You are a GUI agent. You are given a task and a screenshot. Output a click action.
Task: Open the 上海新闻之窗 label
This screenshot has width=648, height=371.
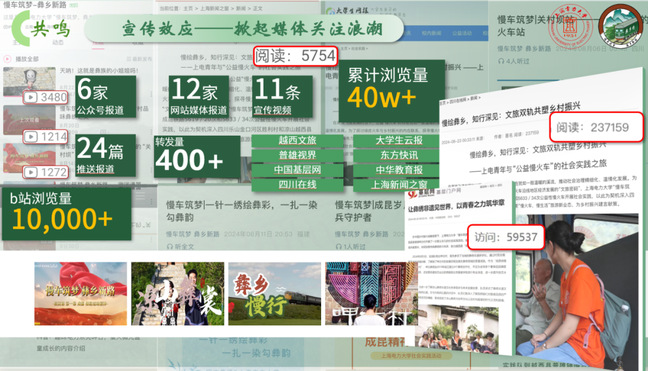399,184
